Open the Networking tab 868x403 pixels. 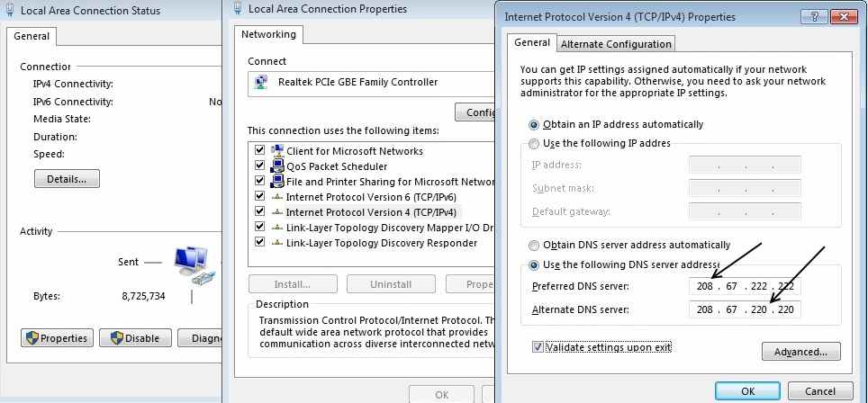point(268,34)
